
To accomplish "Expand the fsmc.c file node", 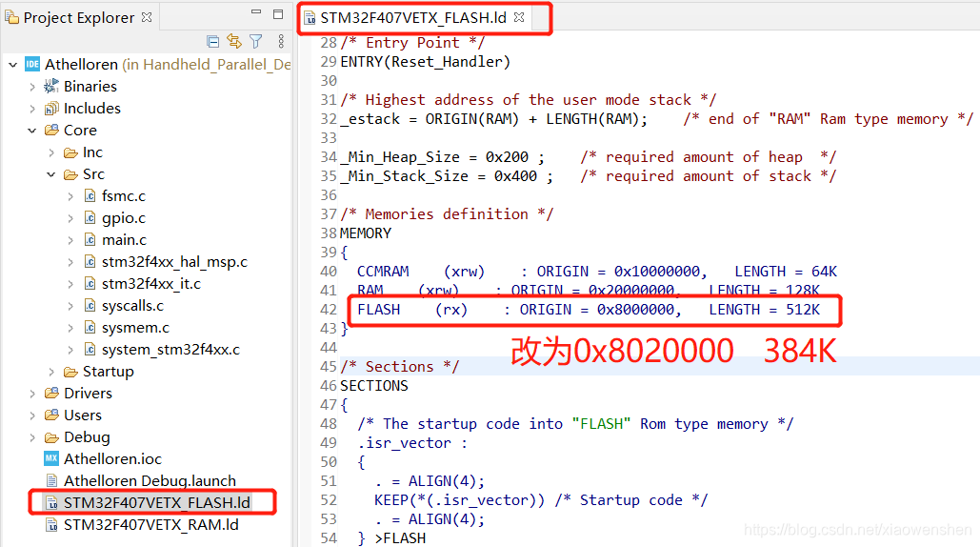I will (70, 196).
